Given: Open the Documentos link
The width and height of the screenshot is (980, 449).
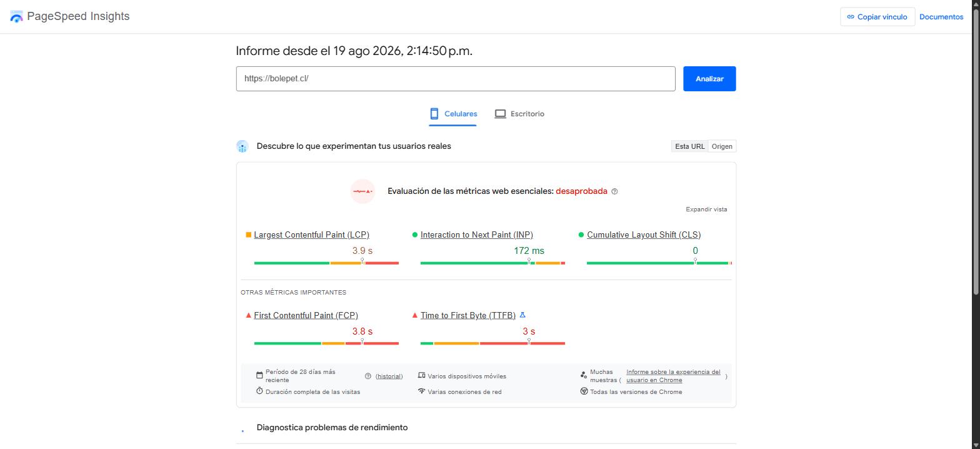Looking at the screenshot, I should coord(941,17).
